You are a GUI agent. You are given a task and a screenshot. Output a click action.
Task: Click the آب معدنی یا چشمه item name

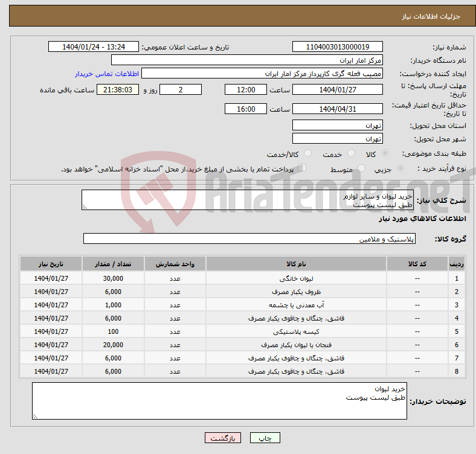296,305
